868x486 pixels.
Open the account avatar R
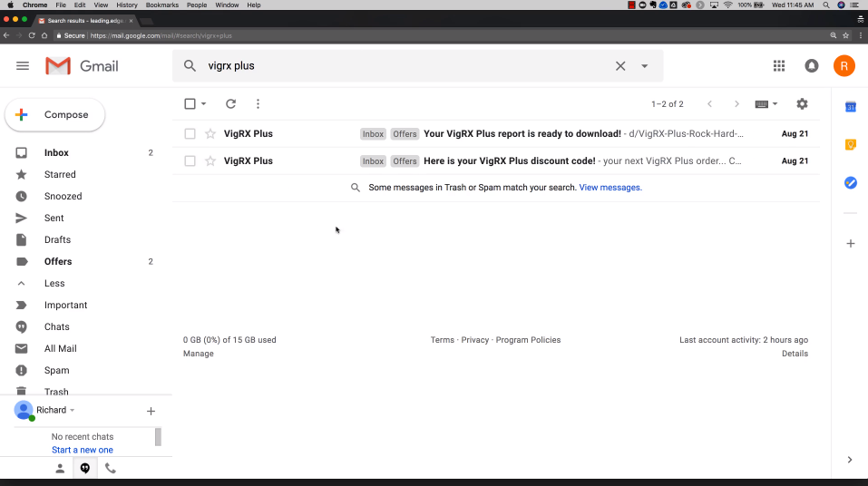click(844, 66)
